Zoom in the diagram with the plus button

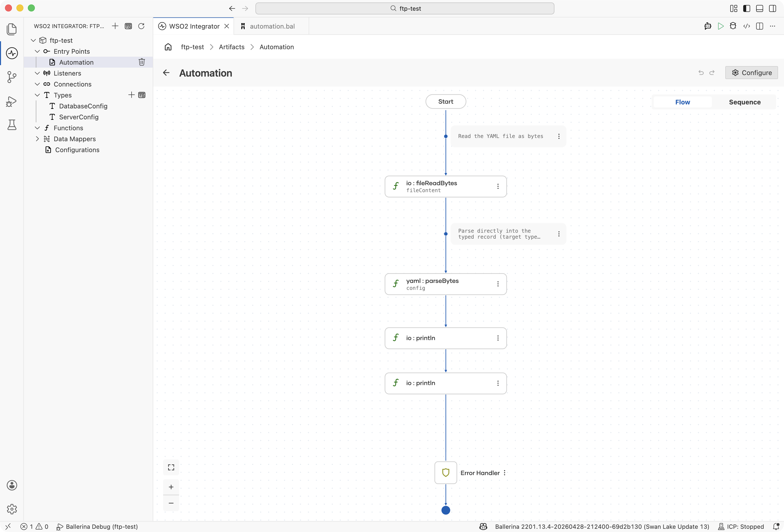coord(171,487)
